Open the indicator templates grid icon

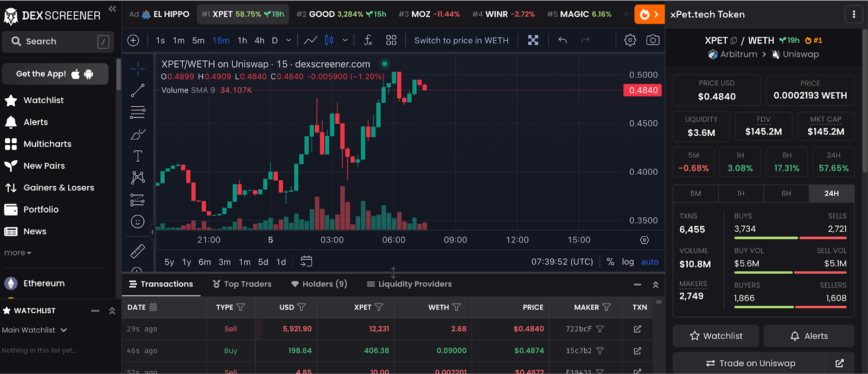coord(391,40)
